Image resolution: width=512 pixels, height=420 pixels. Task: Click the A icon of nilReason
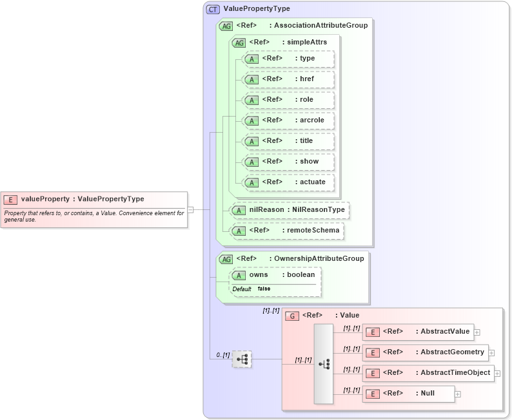(239, 211)
